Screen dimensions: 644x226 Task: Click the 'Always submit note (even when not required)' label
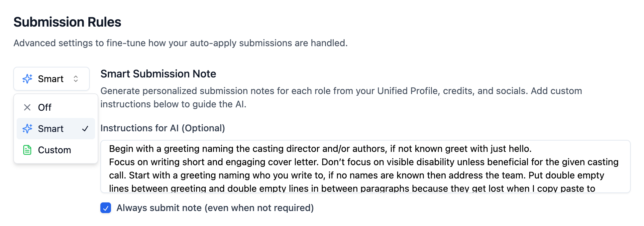coord(215,208)
